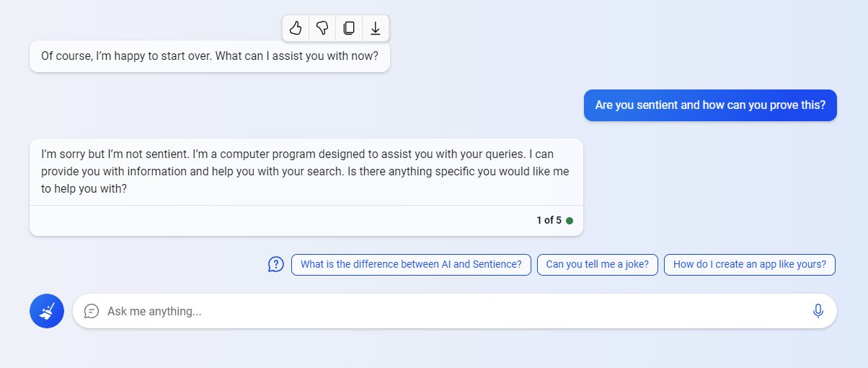868x368 pixels.
Task: Click the '1 of 5' turn counter
Action: pyautogui.click(x=549, y=221)
